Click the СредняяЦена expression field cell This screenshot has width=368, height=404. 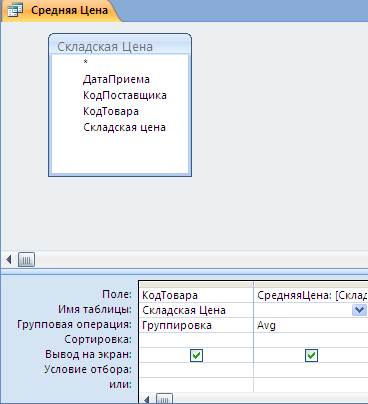coord(311,295)
